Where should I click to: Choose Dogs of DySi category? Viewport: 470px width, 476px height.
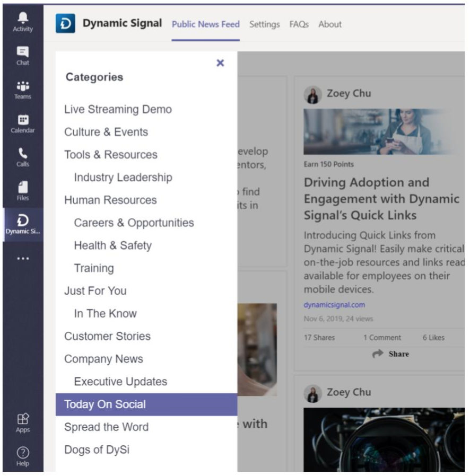pos(97,450)
